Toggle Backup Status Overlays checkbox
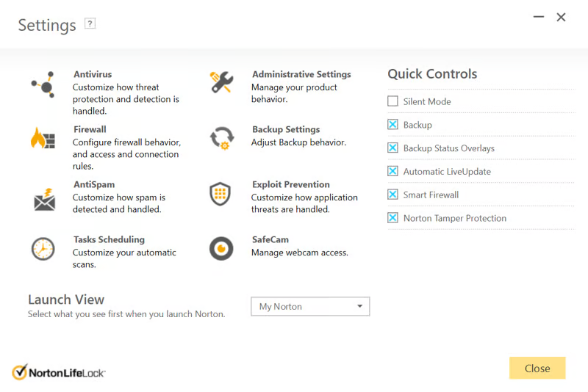Image resolution: width=588 pixels, height=392 pixels. click(393, 148)
